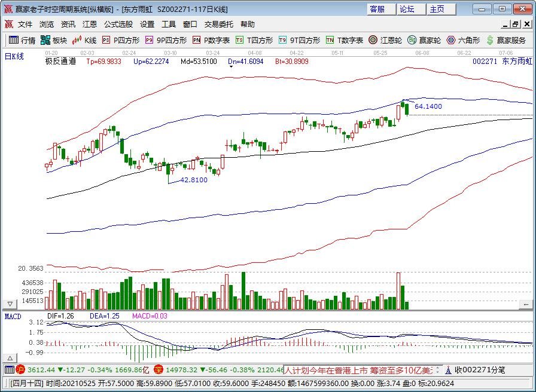Open the 9P四方形 tool
Screen dimensions: 536x392
[166, 40]
